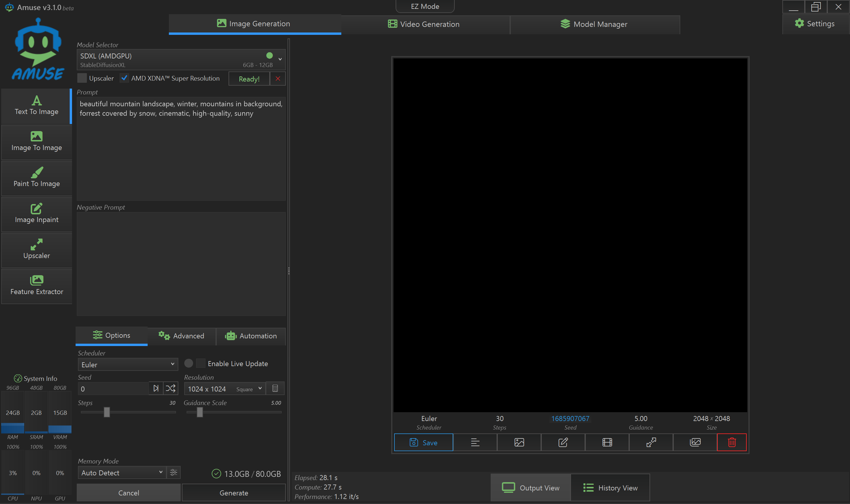Open the custom resolution calculator icon
Viewport: 850px width, 504px height.
click(x=275, y=389)
